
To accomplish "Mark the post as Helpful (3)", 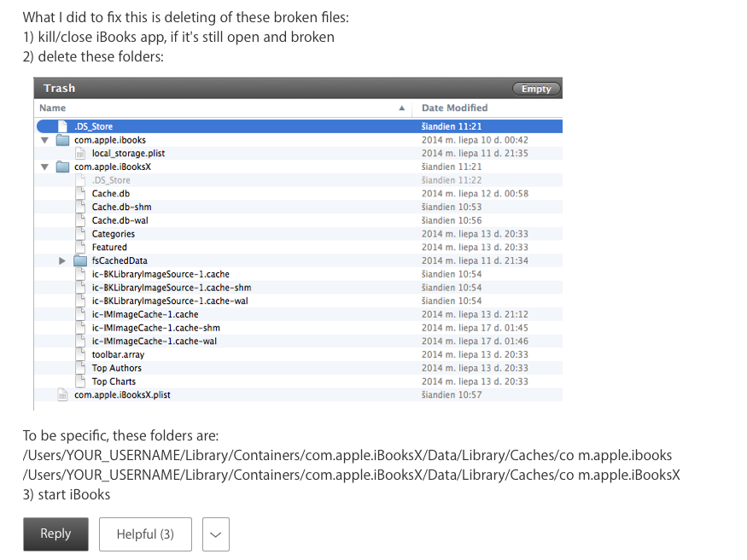I will click(x=145, y=534).
